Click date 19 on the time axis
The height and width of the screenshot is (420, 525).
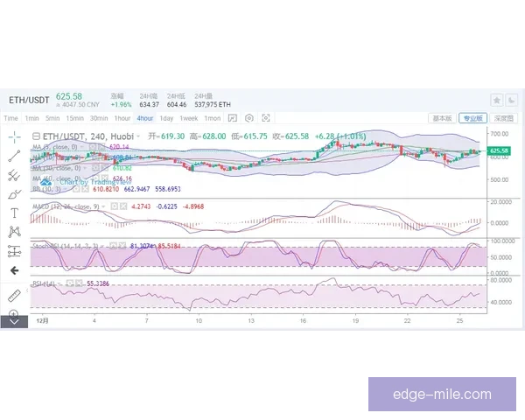[355, 321]
